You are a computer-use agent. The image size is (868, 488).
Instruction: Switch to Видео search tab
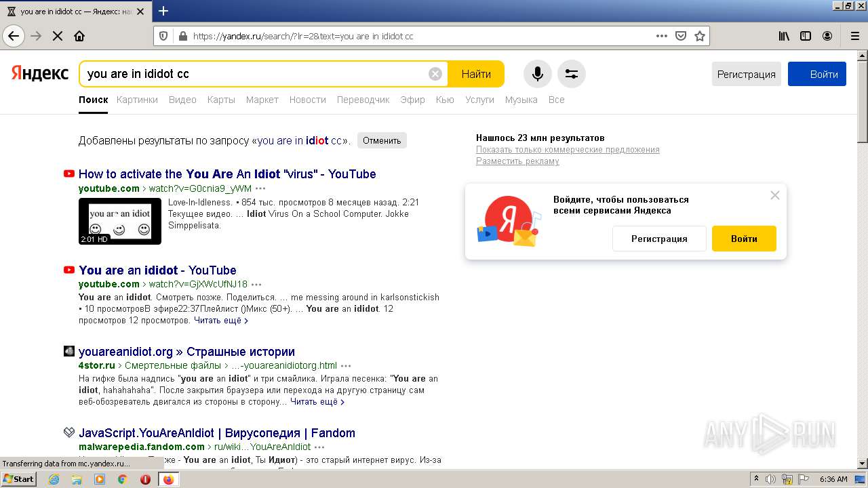(x=182, y=100)
